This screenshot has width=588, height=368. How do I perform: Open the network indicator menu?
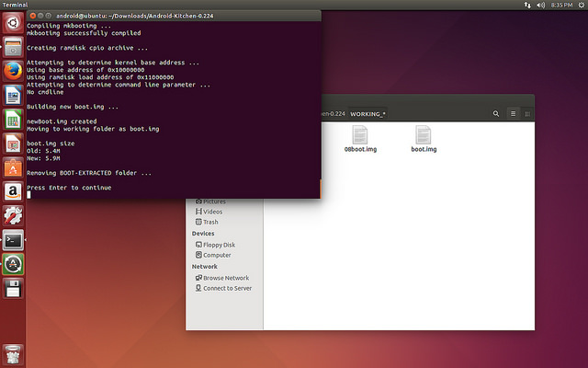point(526,6)
